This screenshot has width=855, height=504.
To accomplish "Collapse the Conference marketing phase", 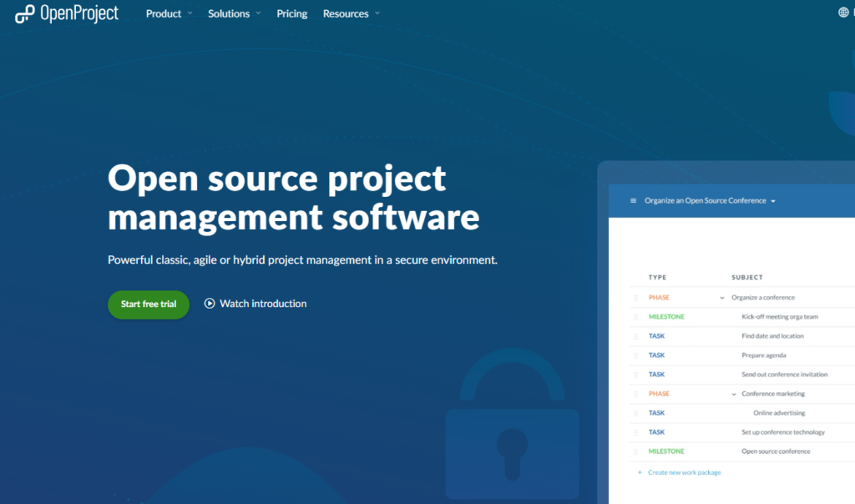I will tap(734, 394).
